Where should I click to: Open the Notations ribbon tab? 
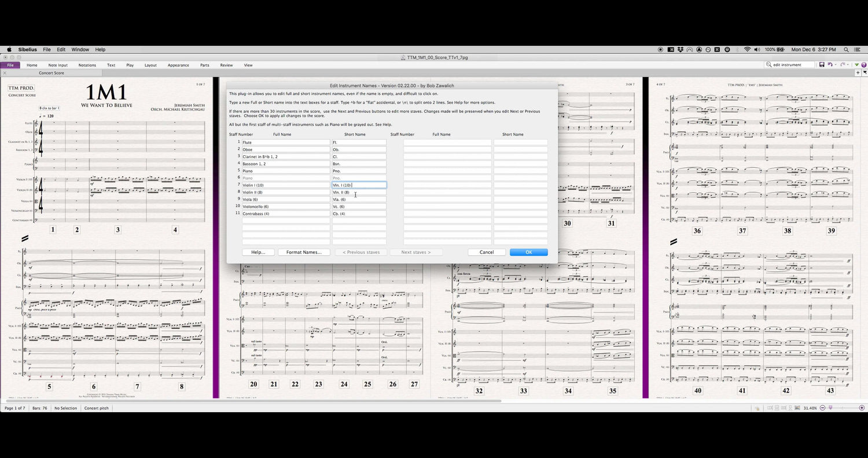coord(87,65)
